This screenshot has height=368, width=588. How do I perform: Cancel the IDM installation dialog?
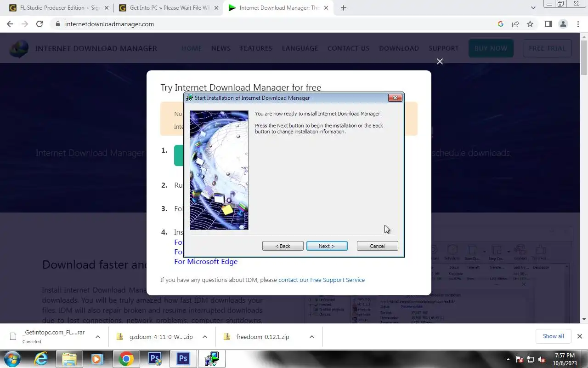click(x=377, y=246)
